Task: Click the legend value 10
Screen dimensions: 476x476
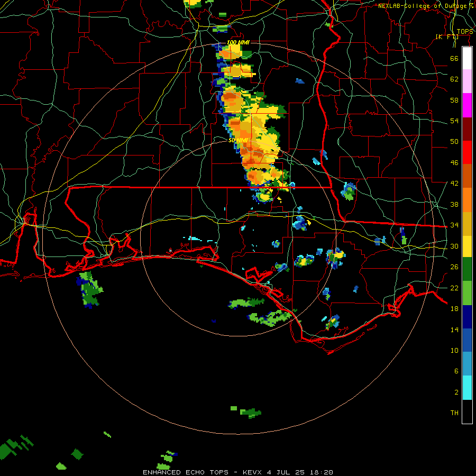Action: (x=454, y=350)
